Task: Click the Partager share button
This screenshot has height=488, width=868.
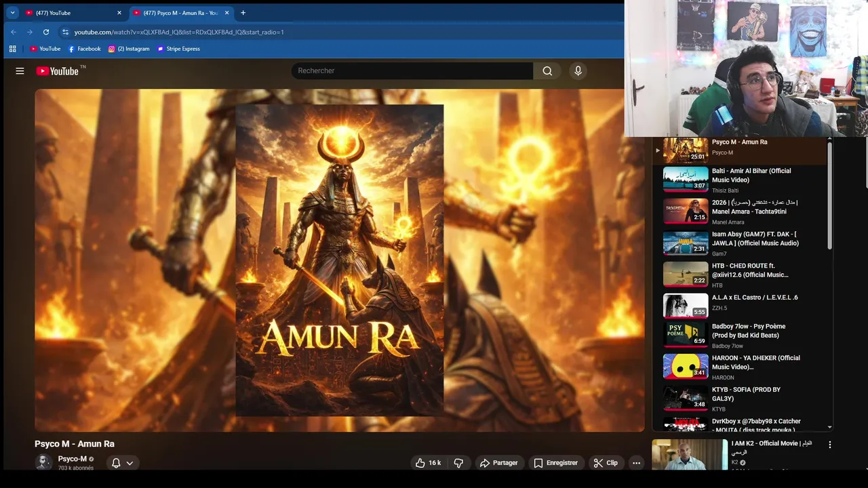Action: coord(498,463)
